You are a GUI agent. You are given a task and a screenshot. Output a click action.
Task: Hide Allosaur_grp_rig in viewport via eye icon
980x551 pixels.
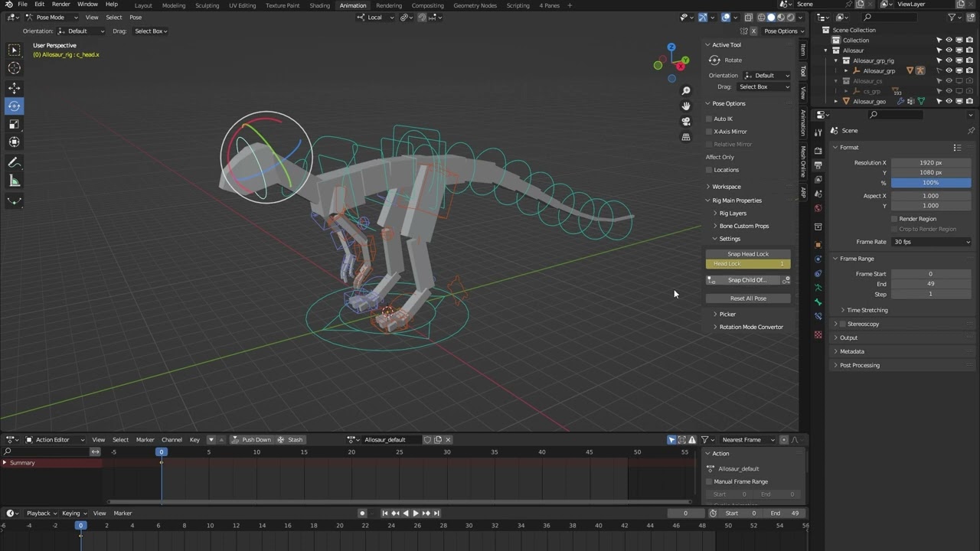tap(949, 60)
